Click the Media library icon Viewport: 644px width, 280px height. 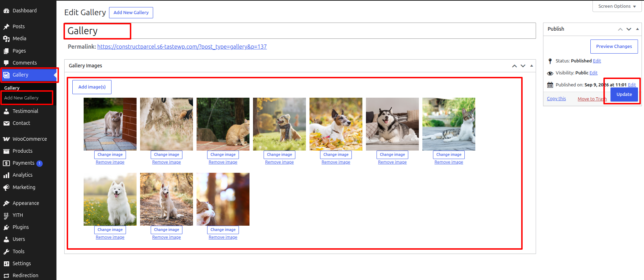click(6, 39)
